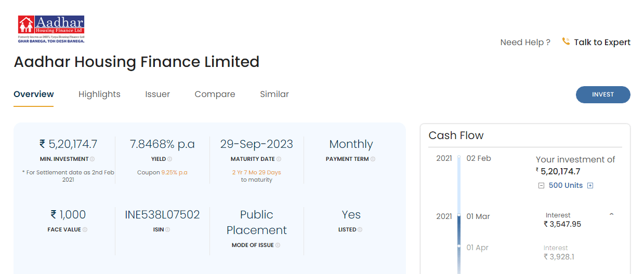Click info icon next to MIN. INVESTMENT
The width and height of the screenshot is (644, 274).
click(93, 159)
